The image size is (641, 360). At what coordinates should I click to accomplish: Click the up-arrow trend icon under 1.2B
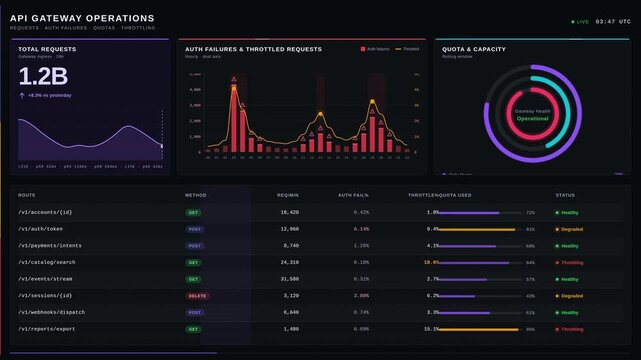tap(22, 95)
